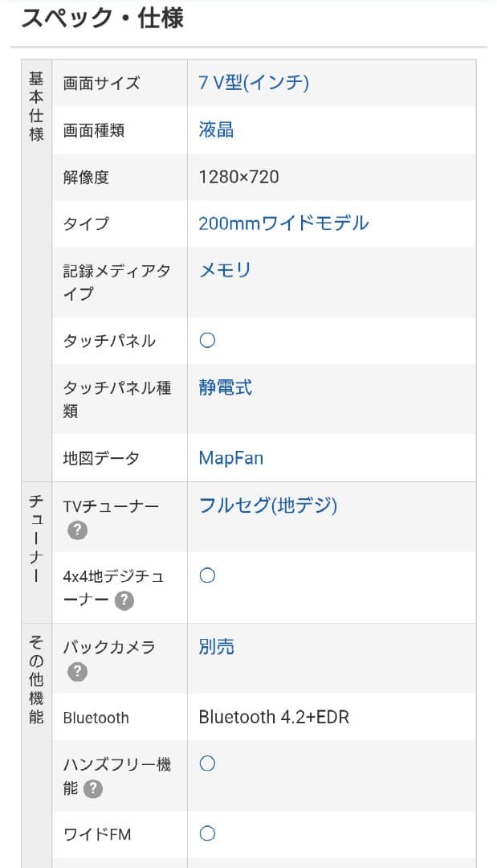Click the フルセグ(地デジ) tuner link
The height and width of the screenshot is (868, 497).
(x=267, y=506)
